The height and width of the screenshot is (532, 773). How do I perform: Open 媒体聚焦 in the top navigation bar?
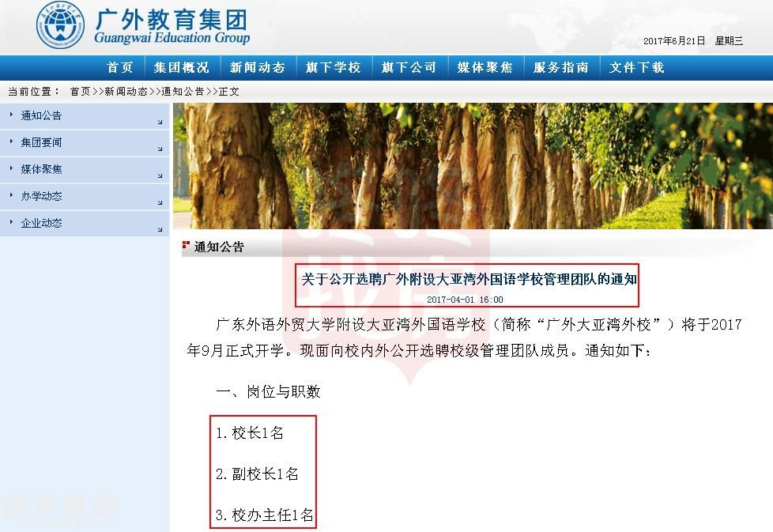(x=485, y=67)
